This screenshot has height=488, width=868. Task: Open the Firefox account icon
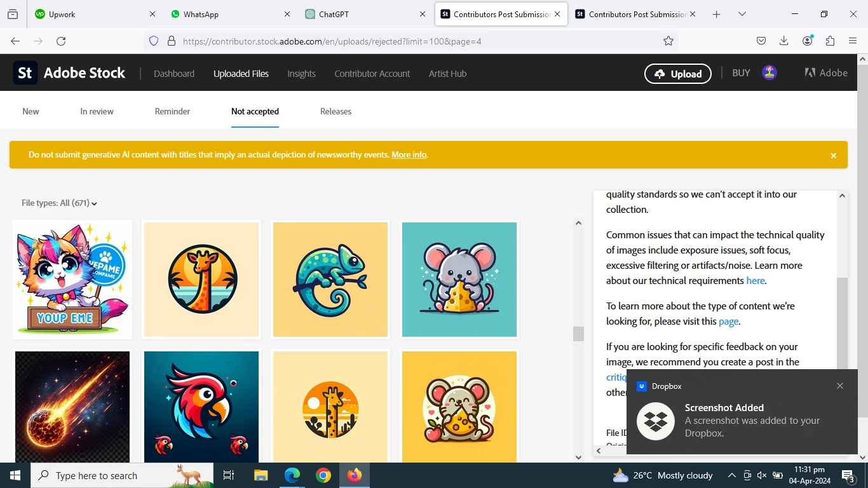coord(808,41)
